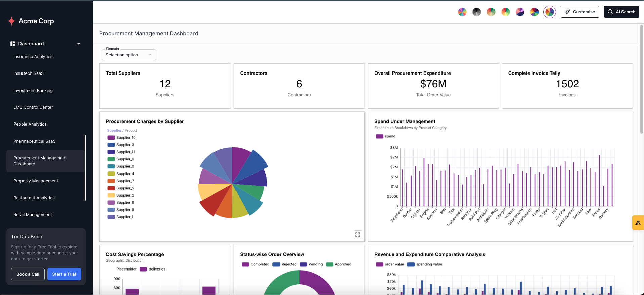Toggle Supplier_3 legend item
Image resolution: width=644 pixels, height=295 pixels.
tap(121, 145)
